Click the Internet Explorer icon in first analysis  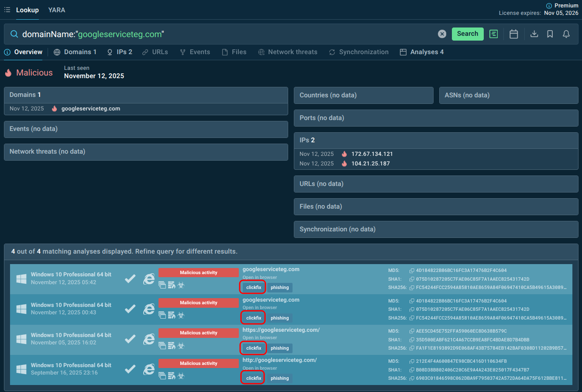pyautogui.click(x=149, y=279)
